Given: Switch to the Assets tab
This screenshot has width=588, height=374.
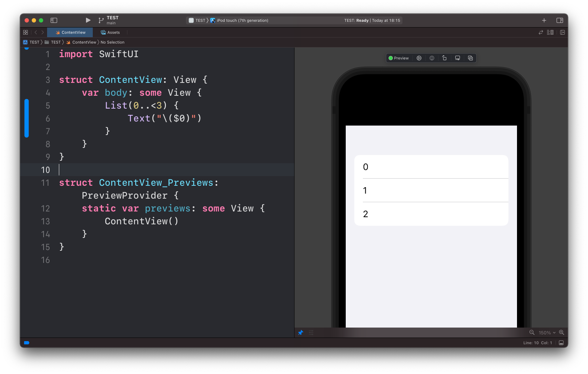Looking at the screenshot, I should coord(110,33).
